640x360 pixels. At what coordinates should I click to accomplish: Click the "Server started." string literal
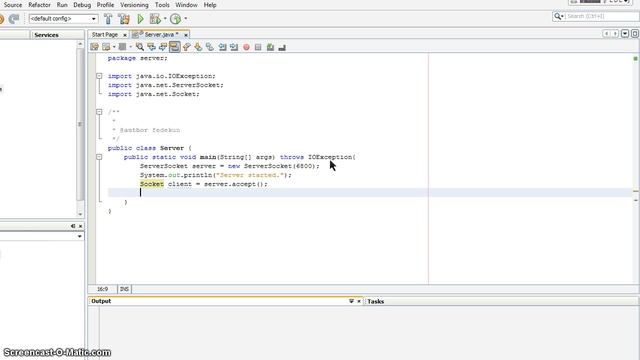point(249,175)
